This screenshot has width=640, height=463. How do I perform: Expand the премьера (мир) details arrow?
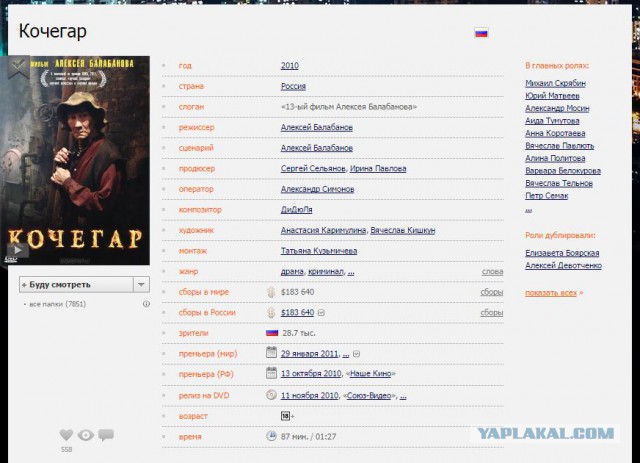356,354
